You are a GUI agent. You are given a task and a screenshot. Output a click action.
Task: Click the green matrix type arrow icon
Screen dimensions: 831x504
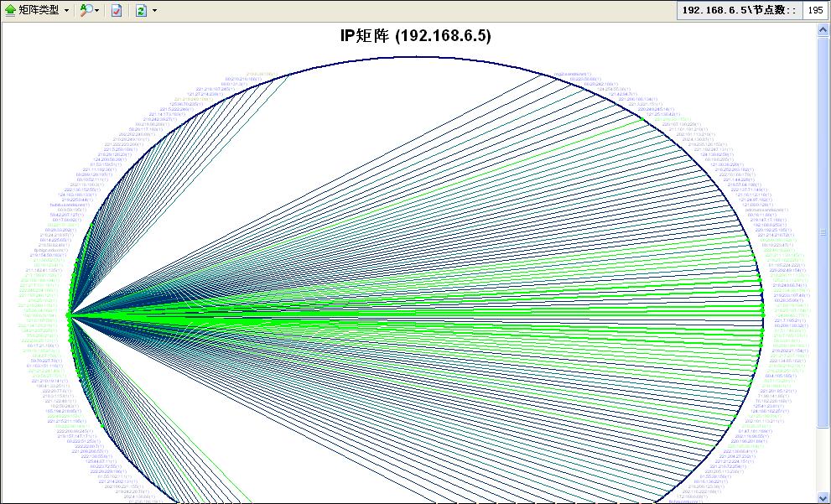10,11
